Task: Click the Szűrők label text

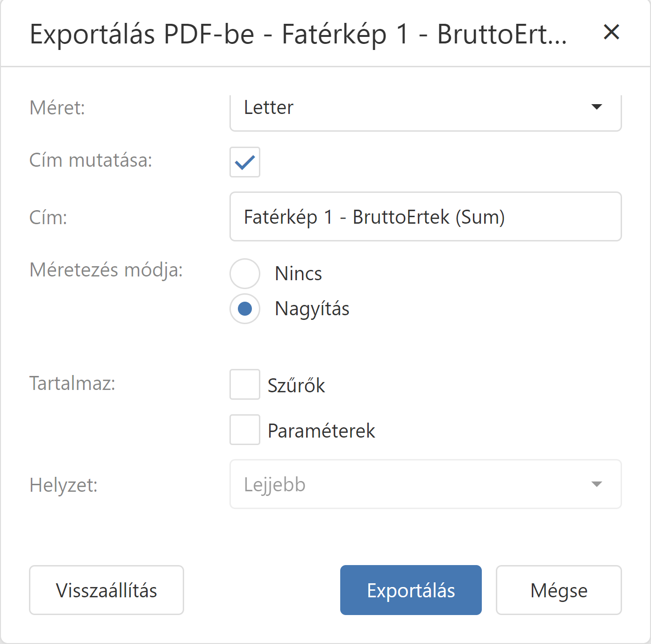Action: pos(296,385)
